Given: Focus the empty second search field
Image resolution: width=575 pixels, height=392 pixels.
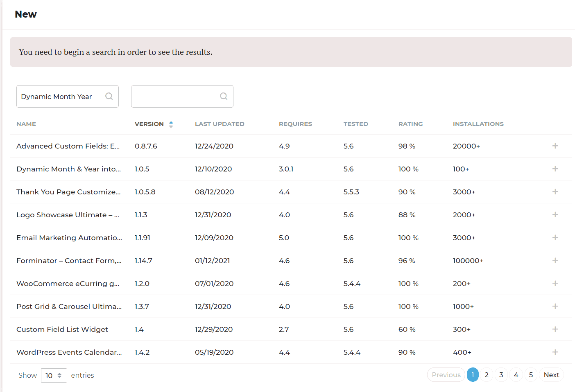Looking at the screenshot, I should [x=175, y=96].
